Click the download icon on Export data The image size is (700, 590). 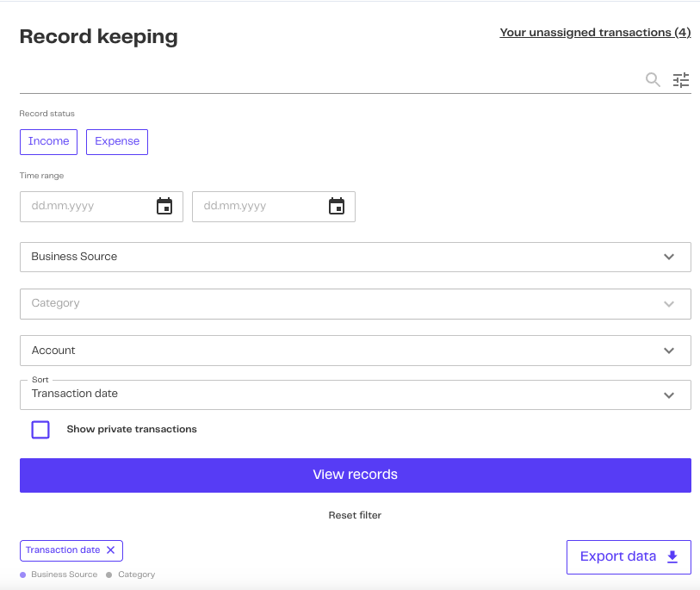[x=672, y=556]
